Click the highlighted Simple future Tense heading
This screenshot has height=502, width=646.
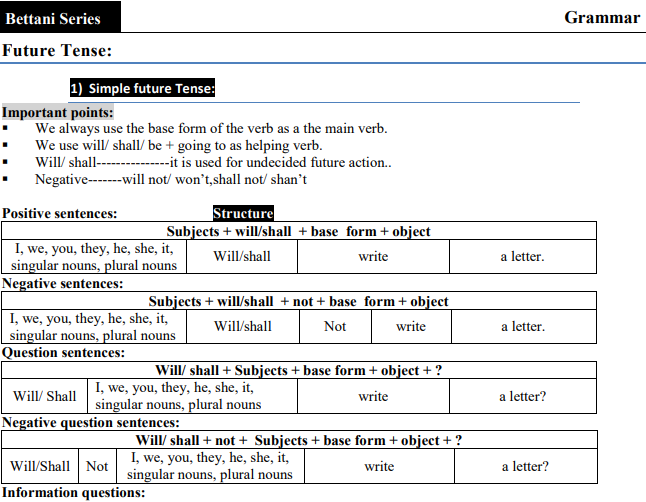[x=142, y=88]
